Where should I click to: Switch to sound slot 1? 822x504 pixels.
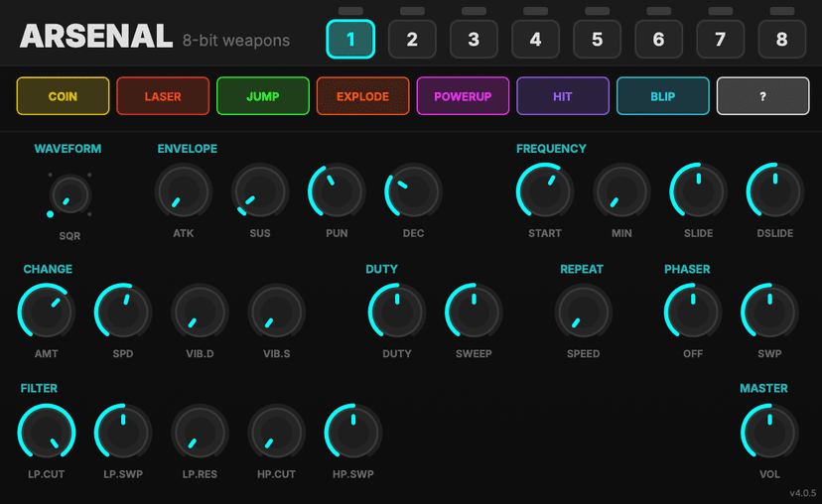click(x=350, y=40)
